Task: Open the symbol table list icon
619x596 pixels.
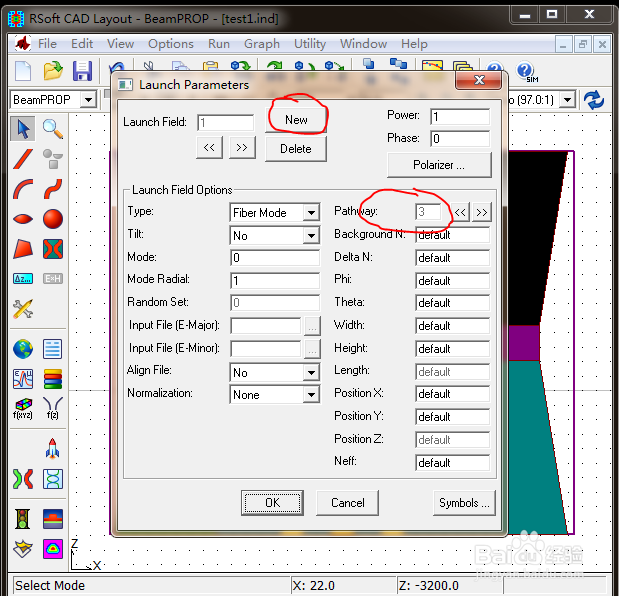Action: (53, 349)
